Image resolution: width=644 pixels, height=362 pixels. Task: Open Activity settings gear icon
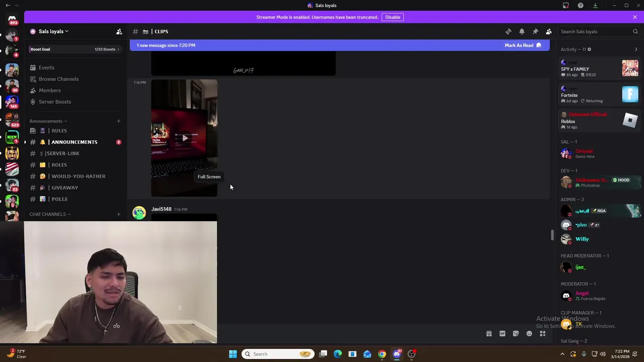pyautogui.click(x=589, y=49)
